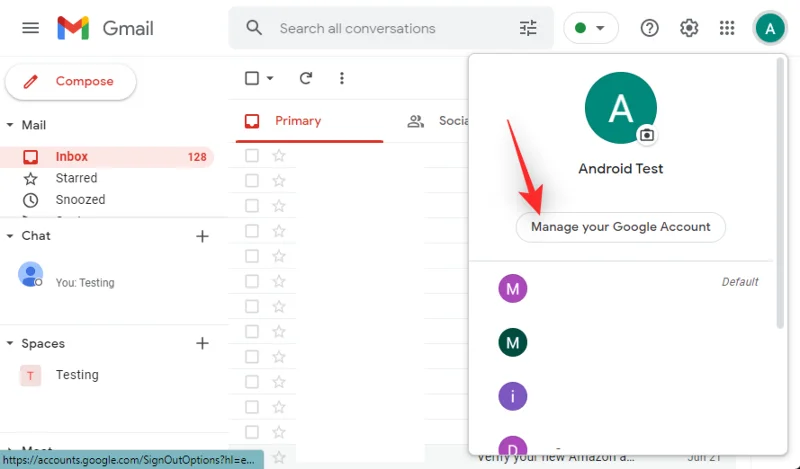Open the search filter options icon
This screenshot has height=469, width=800.
[x=528, y=28]
